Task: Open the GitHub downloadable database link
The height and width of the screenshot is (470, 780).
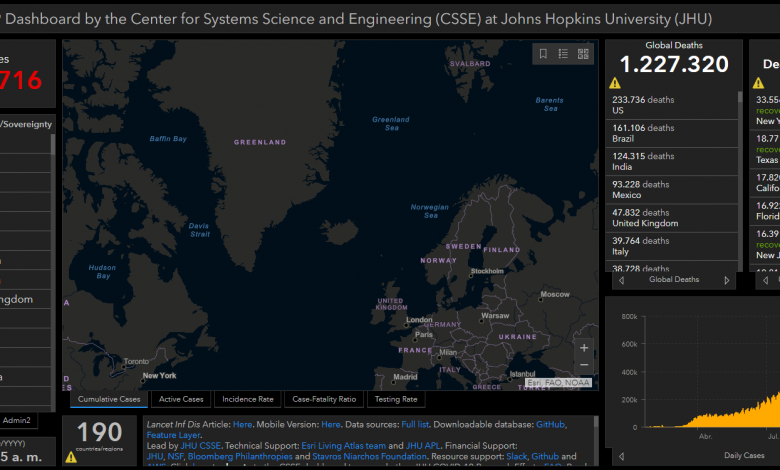Action: tap(550, 424)
